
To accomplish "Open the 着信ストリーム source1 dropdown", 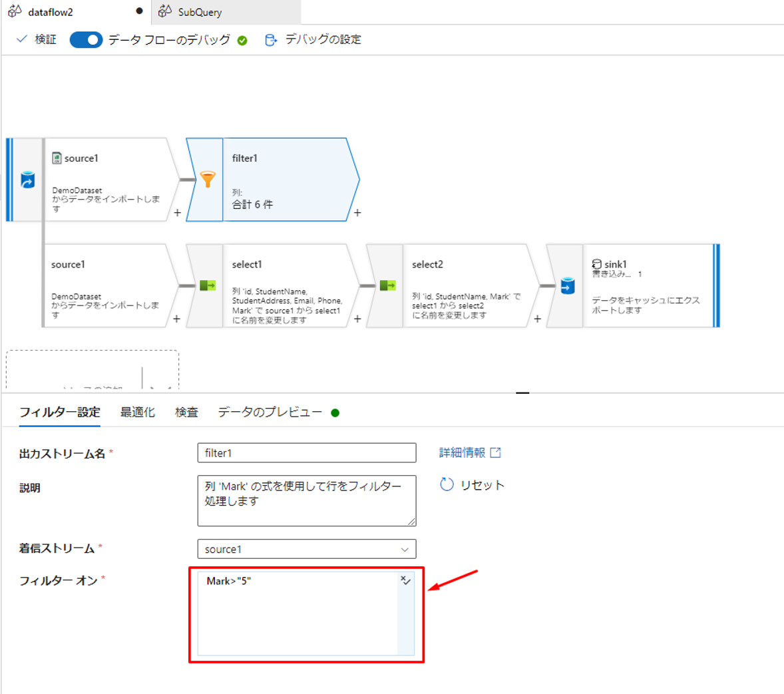I will (307, 549).
